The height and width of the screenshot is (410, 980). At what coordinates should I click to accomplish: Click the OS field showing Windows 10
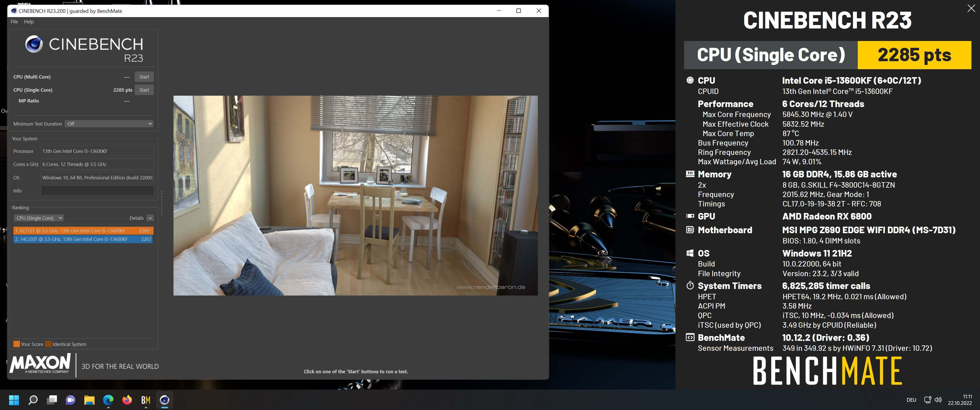click(x=97, y=178)
